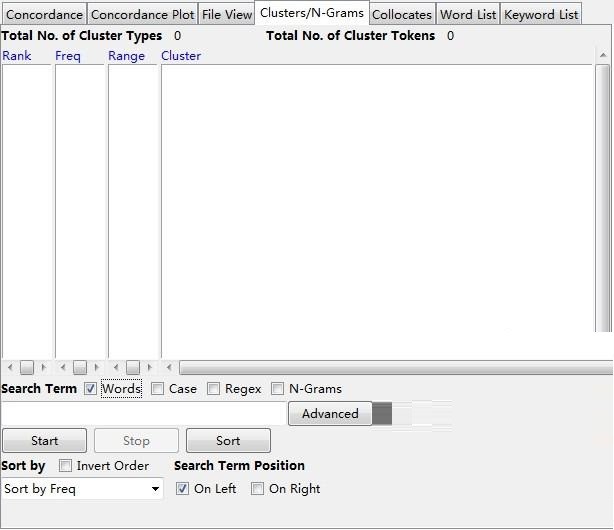Image resolution: width=614 pixels, height=530 pixels.
Task: Toggle the Invert Order checkbox
Action: point(66,466)
